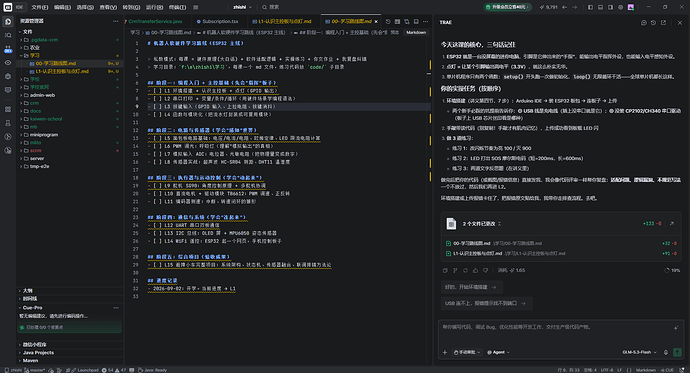Image resolution: width=690 pixels, height=373 pixels.
Task: Open the 文件(F) menu
Action: (39, 7)
